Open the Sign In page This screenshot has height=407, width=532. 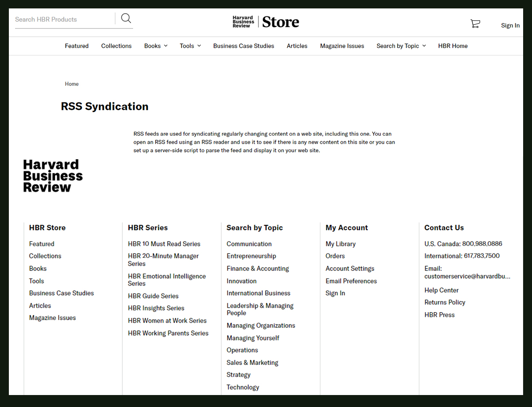[x=510, y=25]
